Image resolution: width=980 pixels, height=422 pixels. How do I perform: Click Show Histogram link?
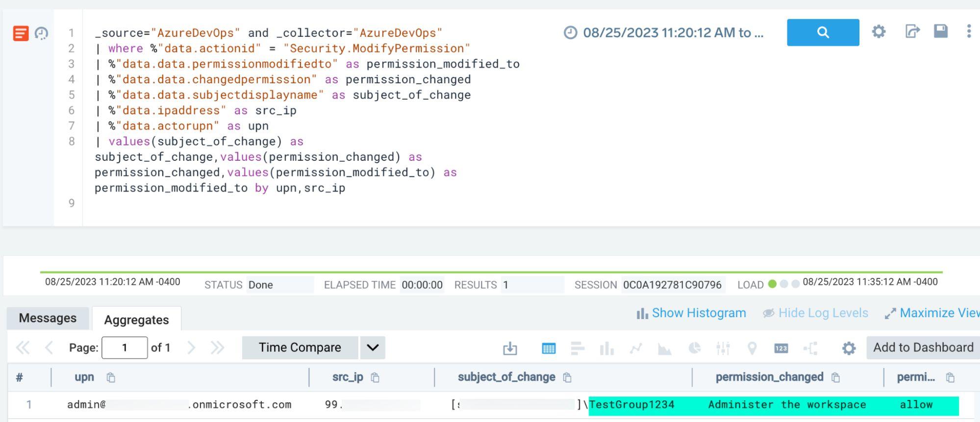(x=691, y=313)
